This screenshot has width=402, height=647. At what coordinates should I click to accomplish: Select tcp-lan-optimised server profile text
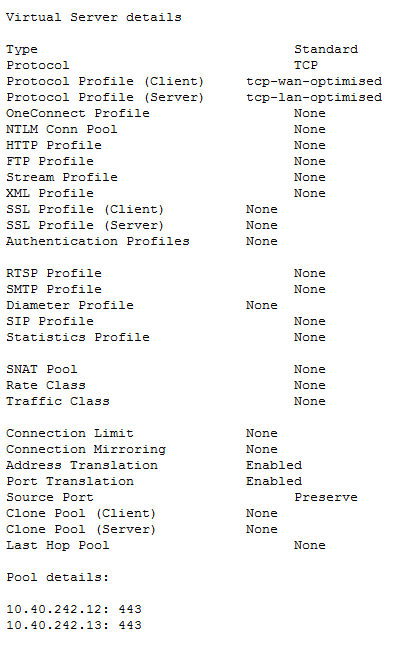(x=314, y=97)
